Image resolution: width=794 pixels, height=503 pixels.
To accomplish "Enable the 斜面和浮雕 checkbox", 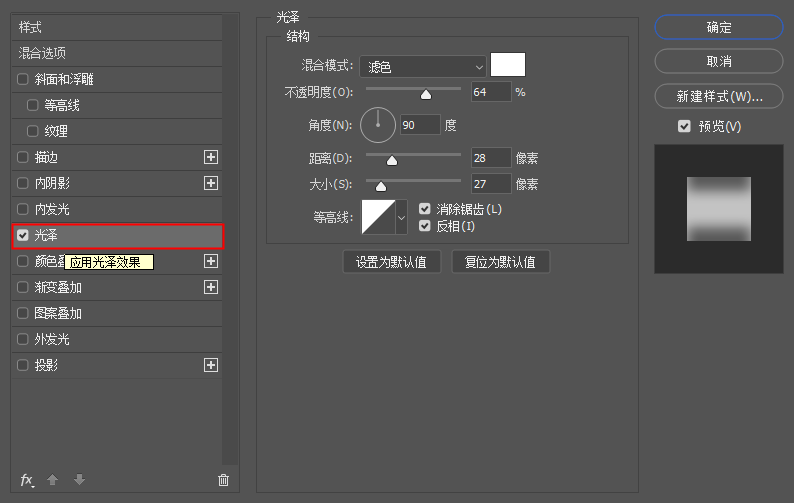I will tap(23, 79).
